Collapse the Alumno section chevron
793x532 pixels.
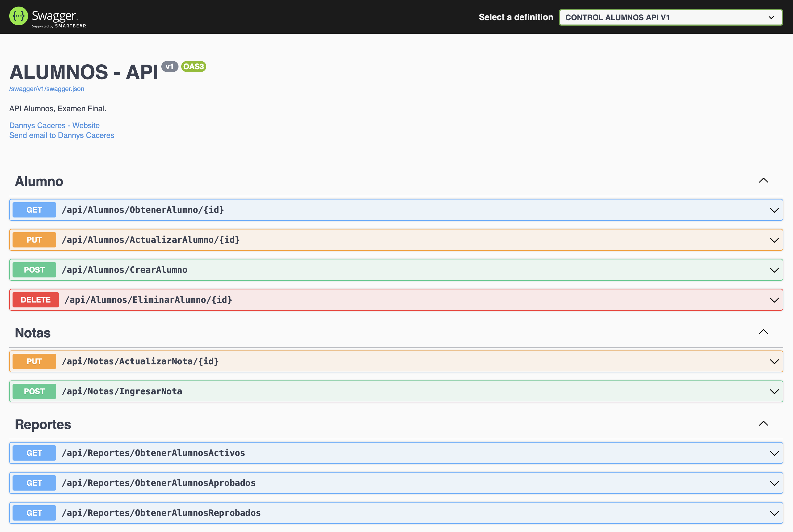(763, 180)
